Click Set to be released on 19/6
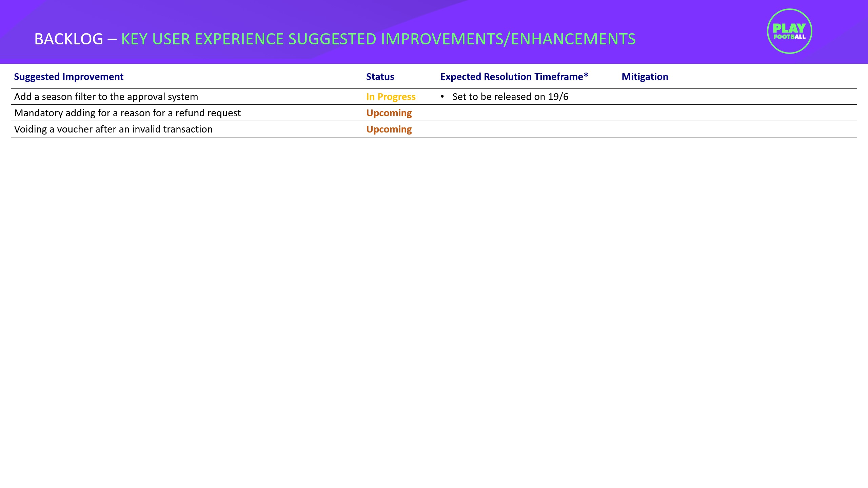The image size is (868, 488). tap(510, 97)
